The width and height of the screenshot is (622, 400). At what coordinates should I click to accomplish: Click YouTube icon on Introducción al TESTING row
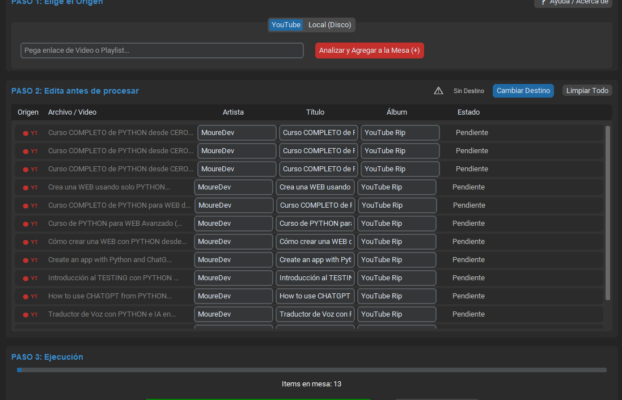pos(29,278)
